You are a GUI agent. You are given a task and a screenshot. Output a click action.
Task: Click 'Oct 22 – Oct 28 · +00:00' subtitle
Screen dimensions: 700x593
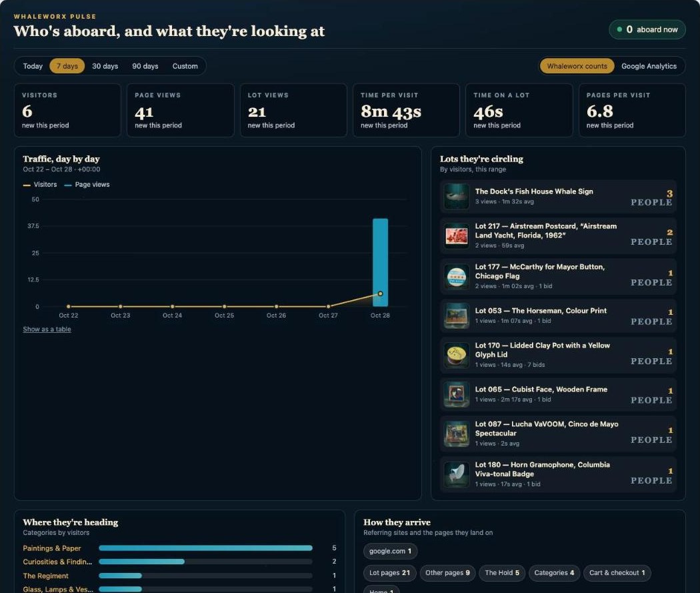tap(61, 169)
